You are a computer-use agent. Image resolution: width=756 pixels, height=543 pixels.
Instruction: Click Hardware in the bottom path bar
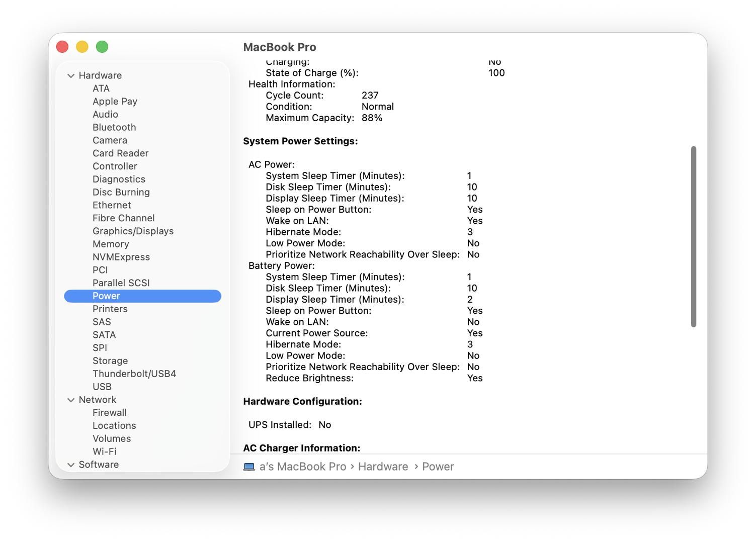(x=383, y=467)
